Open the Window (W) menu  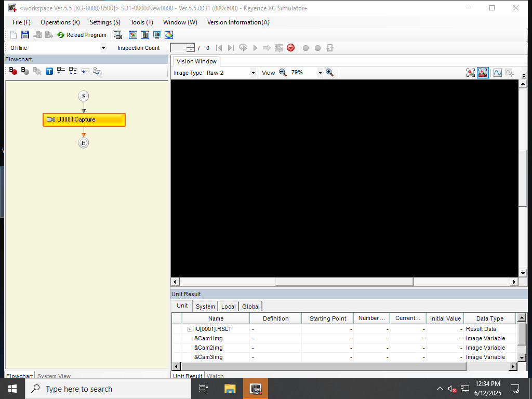[x=180, y=22]
